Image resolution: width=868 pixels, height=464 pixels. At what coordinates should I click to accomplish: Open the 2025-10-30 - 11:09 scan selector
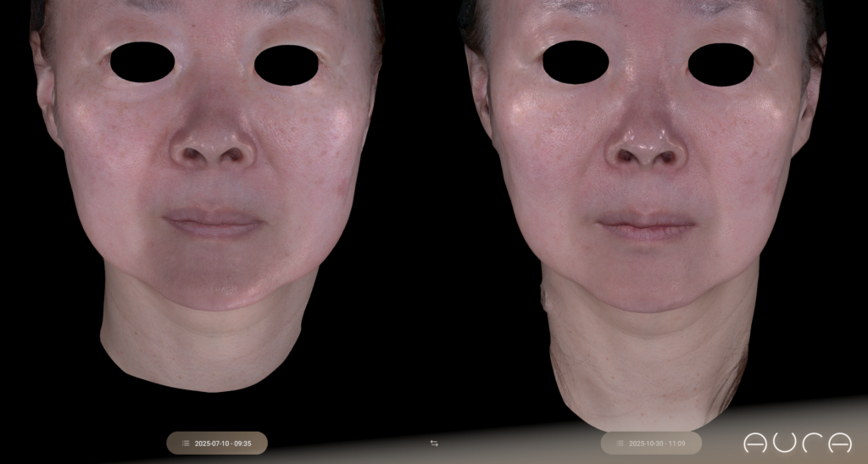pos(651,443)
